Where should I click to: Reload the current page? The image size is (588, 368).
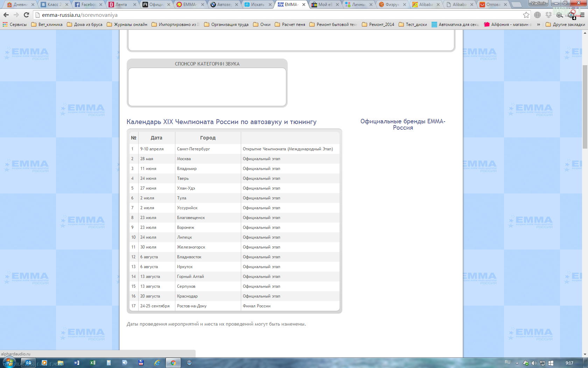26,15
